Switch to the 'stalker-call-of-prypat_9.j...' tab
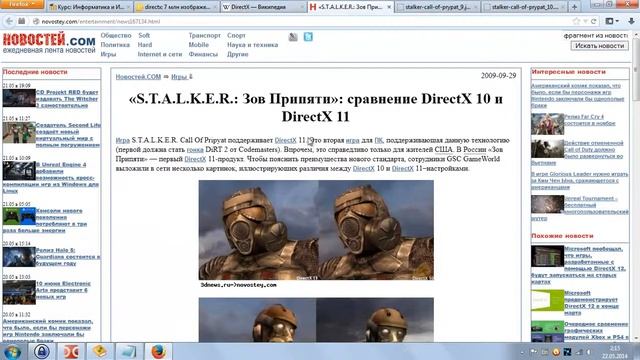Screen dimensions: 640x360 point(437,7)
